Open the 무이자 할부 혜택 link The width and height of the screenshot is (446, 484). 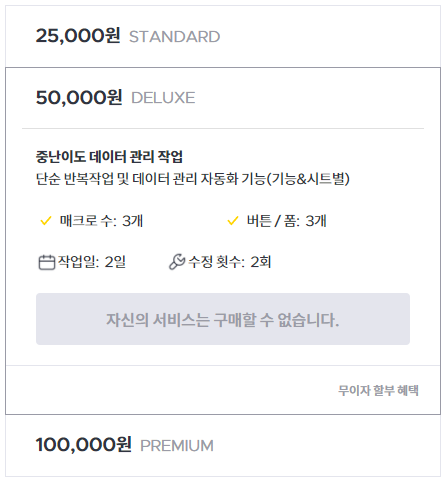378,390
